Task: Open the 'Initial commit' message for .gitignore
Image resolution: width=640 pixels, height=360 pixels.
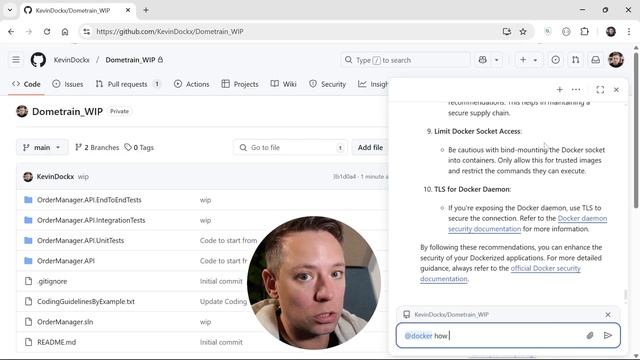Action: tap(221, 281)
